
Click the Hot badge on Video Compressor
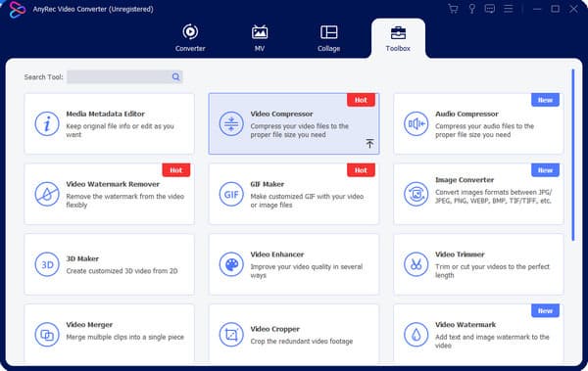361,100
